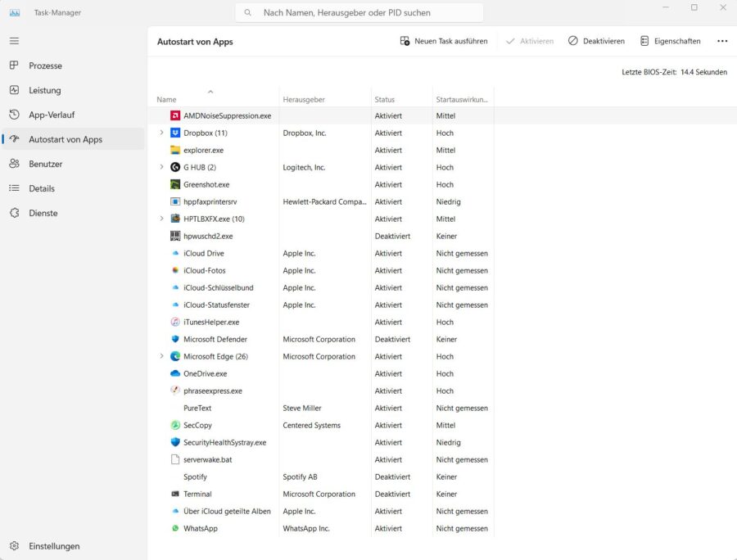Click the iCloud-Statusfenster icon
Viewport: 737px width, 560px height.
click(175, 305)
